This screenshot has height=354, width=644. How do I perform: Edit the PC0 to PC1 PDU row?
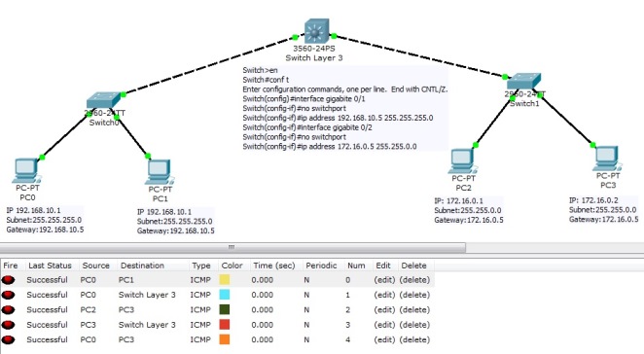(x=384, y=280)
